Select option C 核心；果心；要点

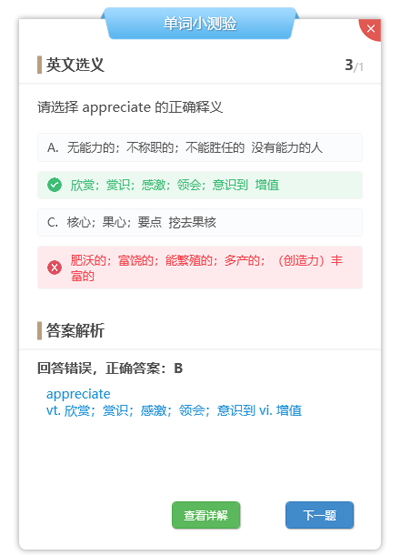[200, 223]
